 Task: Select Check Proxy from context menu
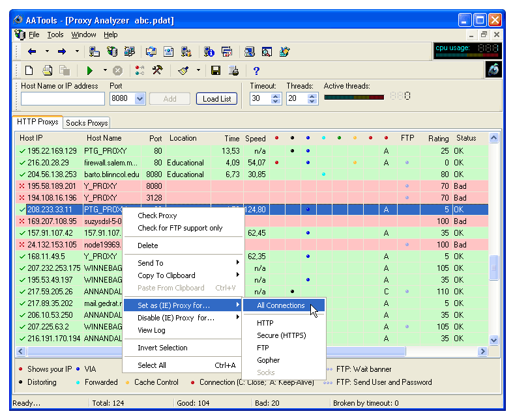pyautogui.click(x=157, y=216)
